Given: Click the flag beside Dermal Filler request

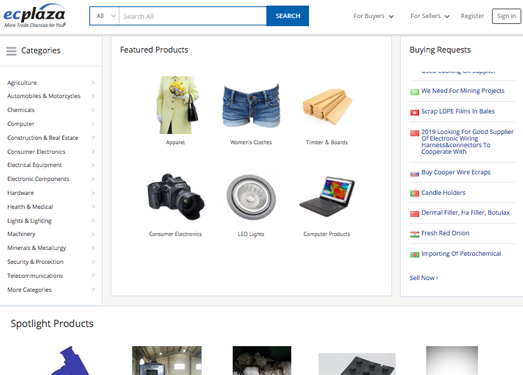Looking at the screenshot, I should (414, 214).
